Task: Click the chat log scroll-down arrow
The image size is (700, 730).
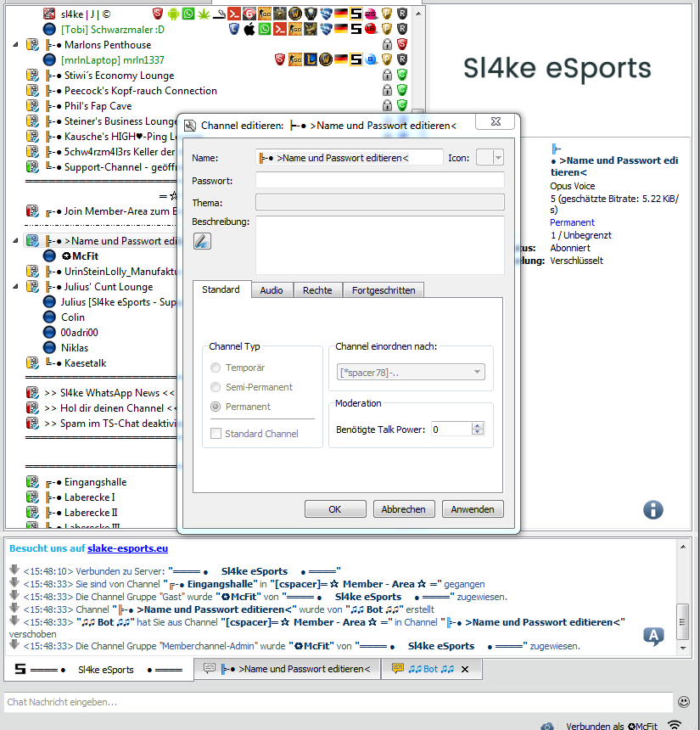Action: 683,648
